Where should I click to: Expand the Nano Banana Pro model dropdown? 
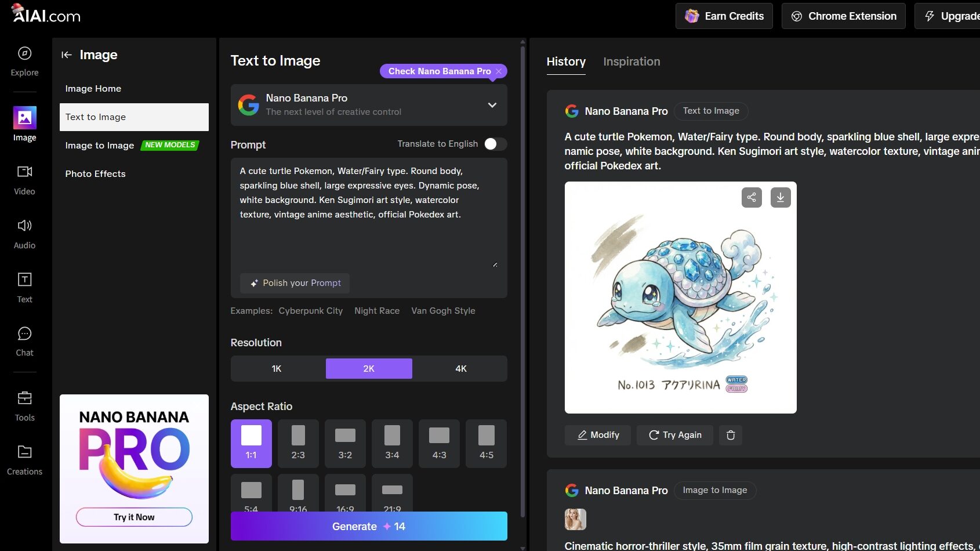492,105
